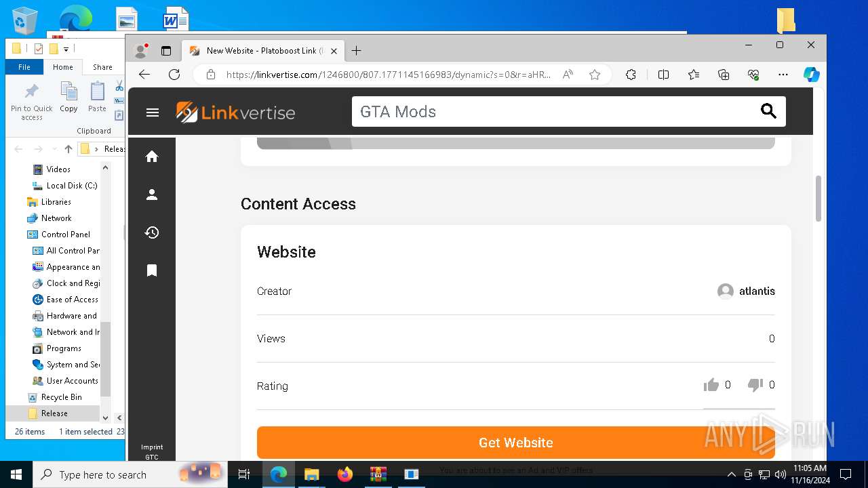
Task: Select Ease of Access in Explorer tree
Action: tap(72, 300)
